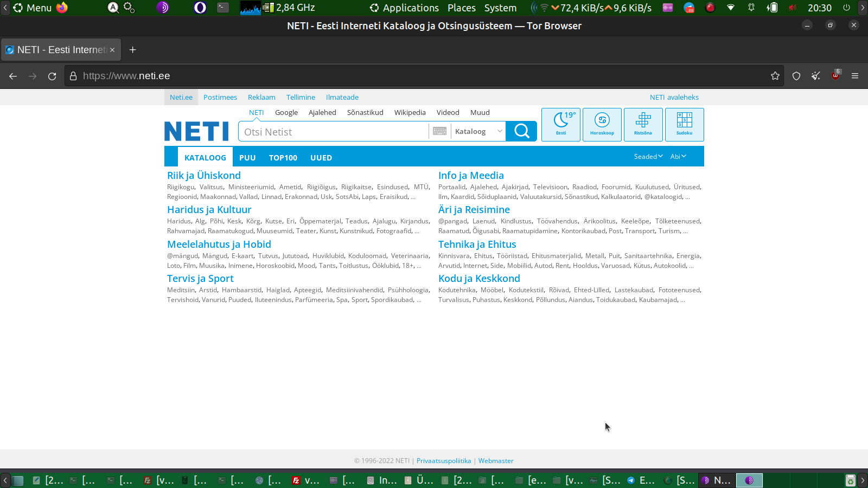Launch Firefox from the top panel

point(62,8)
